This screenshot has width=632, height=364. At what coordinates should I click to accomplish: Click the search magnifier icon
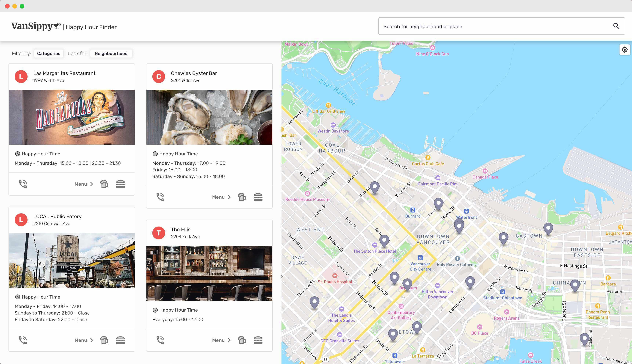pos(616,26)
